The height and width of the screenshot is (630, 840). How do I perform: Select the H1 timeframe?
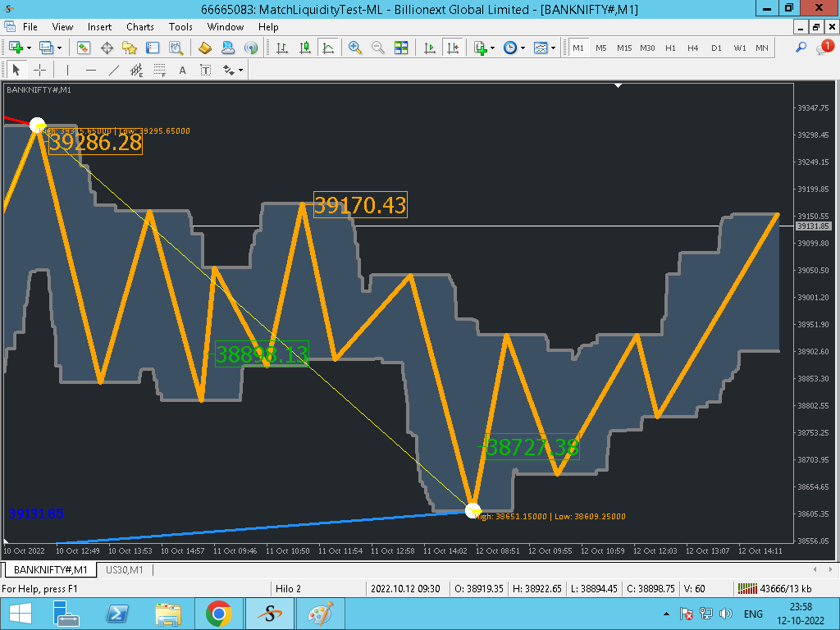pyautogui.click(x=670, y=48)
